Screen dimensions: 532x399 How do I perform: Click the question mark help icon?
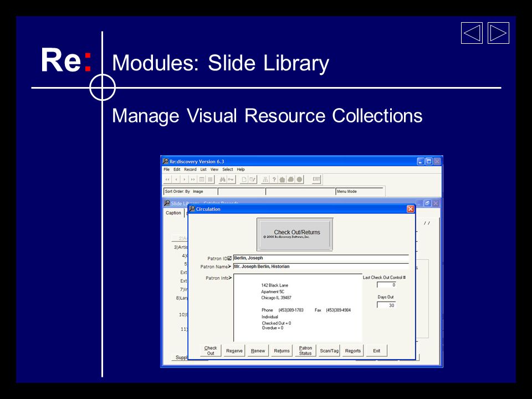(x=274, y=180)
